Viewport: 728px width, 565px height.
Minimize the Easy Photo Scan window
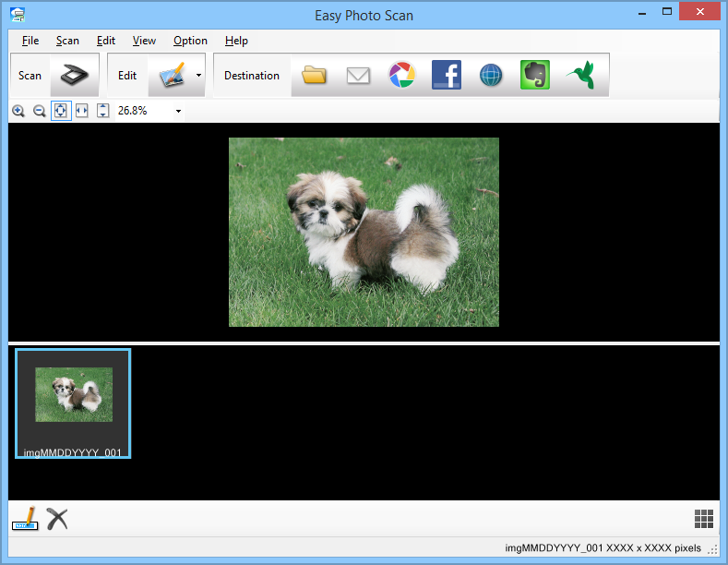click(642, 13)
